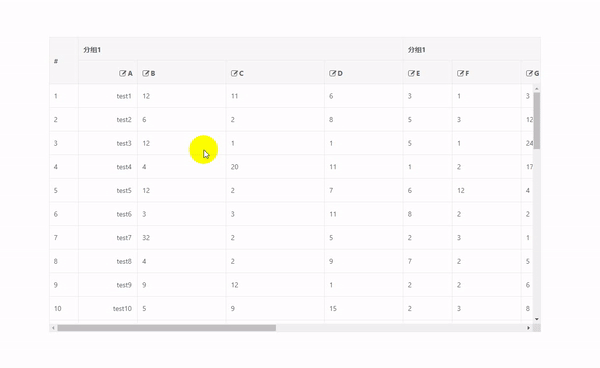Select the test1 cell

108,96
